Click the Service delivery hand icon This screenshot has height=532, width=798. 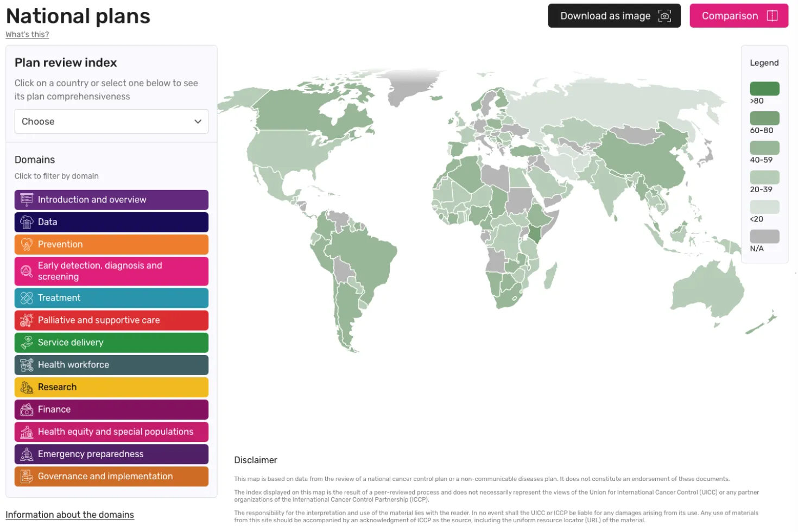(x=27, y=343)
